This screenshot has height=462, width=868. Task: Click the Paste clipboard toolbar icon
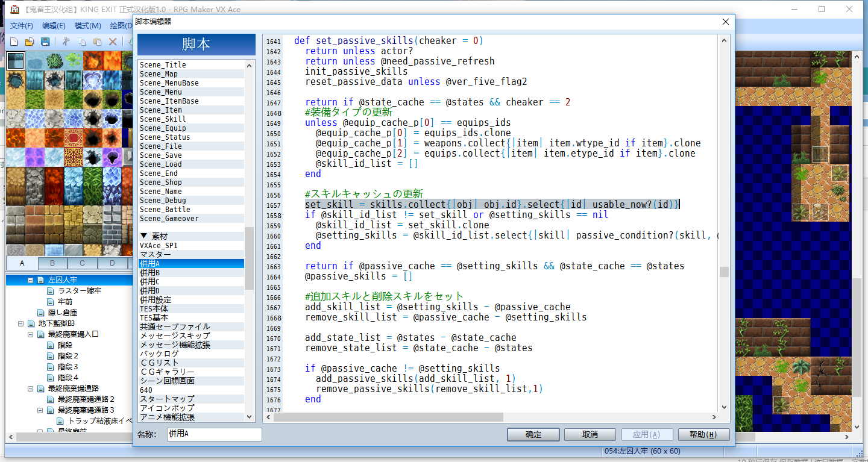pos(97,42)
